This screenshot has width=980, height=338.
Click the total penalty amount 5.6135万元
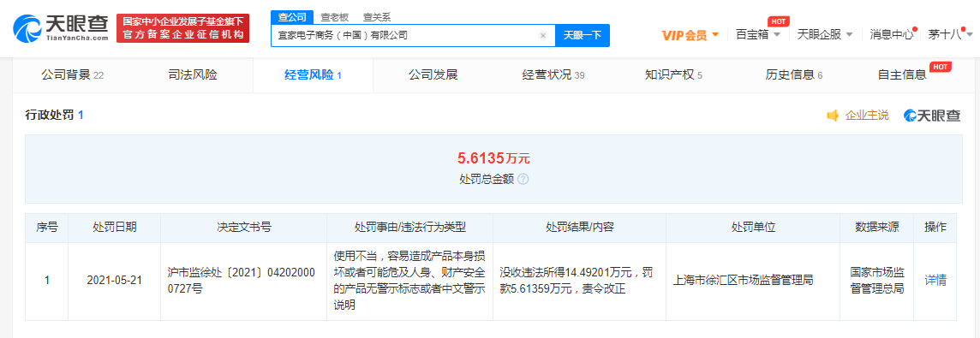pos(493,158)
